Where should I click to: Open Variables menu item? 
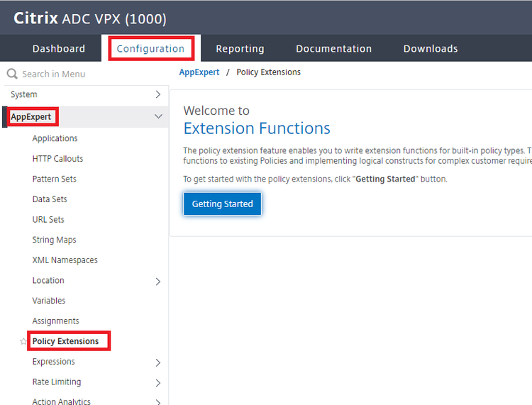tap(49, 301)
